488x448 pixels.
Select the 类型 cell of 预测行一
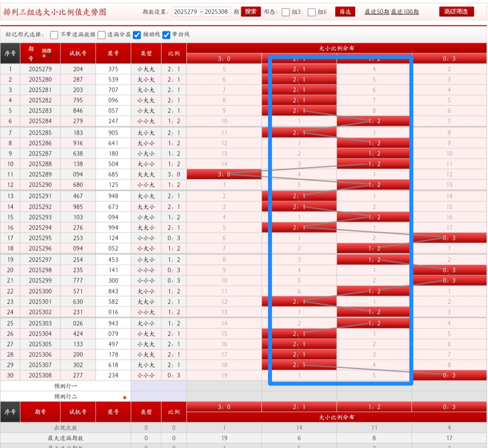(159, 386)
